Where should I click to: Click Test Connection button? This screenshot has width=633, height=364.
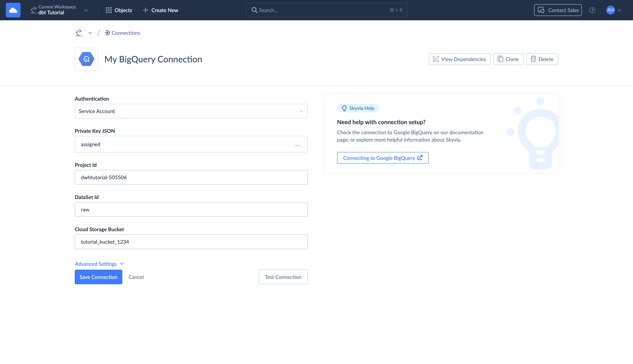283,277
